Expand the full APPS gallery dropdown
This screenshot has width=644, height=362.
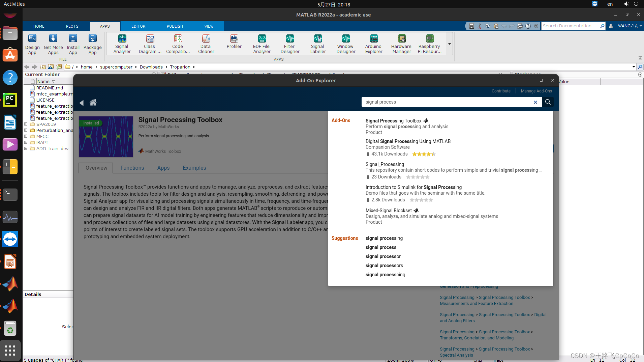(x=450, y=44)
